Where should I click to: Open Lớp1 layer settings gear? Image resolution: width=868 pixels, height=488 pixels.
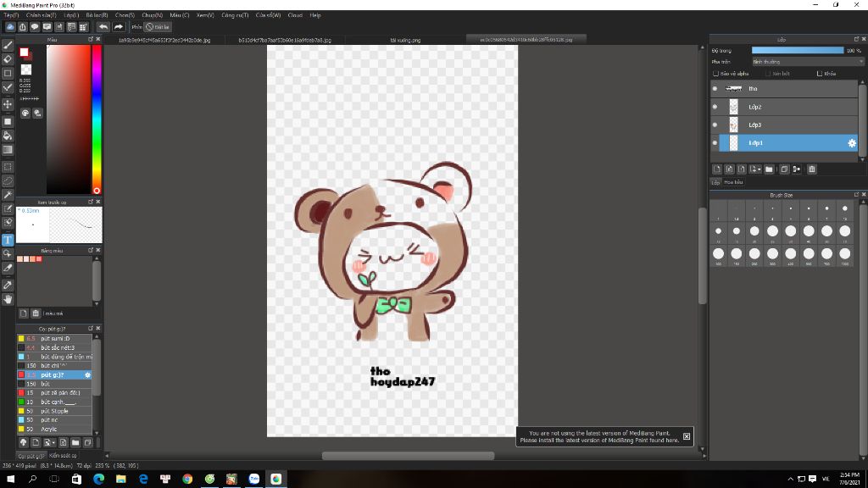[852, 143]
